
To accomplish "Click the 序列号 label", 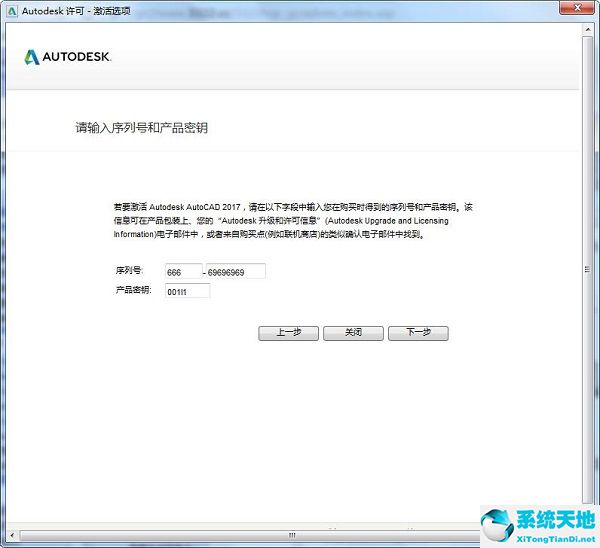I will coord(129,271).
